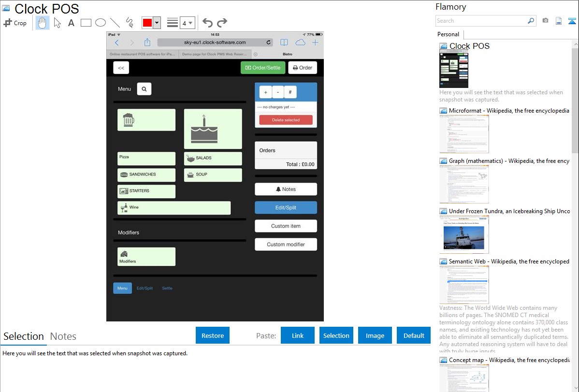Open the STARTERS menu category
The image size is (579, 392).
tap(146, 191)
